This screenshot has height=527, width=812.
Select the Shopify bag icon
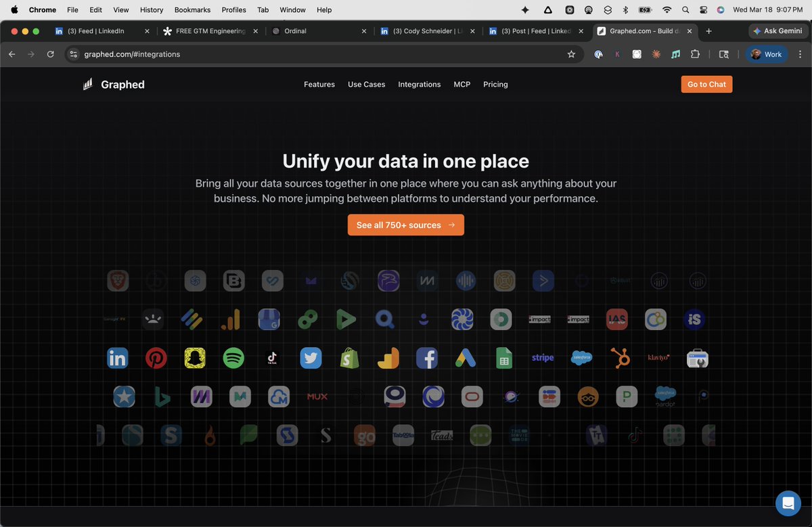coord(349,358)
